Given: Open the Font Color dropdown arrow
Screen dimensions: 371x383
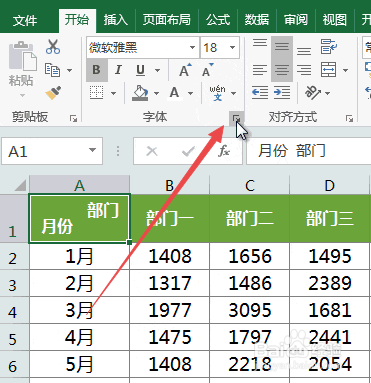Looking at the screenshot, I should click(x=190, y=93).
